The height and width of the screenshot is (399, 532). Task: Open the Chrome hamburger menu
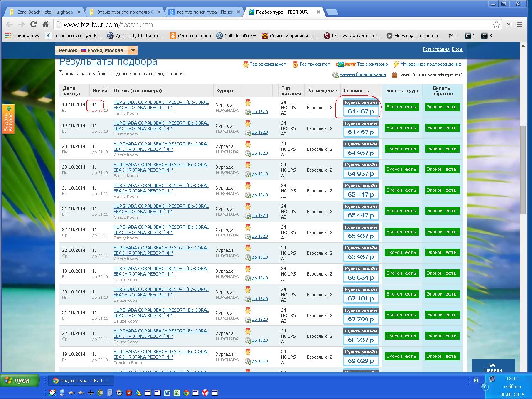[520, 25]
